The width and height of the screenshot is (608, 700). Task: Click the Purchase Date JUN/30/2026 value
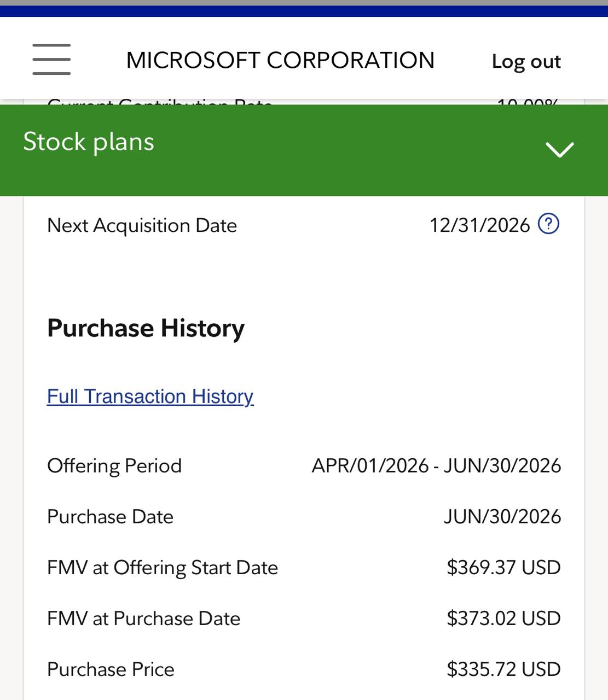tap(502, 517)
